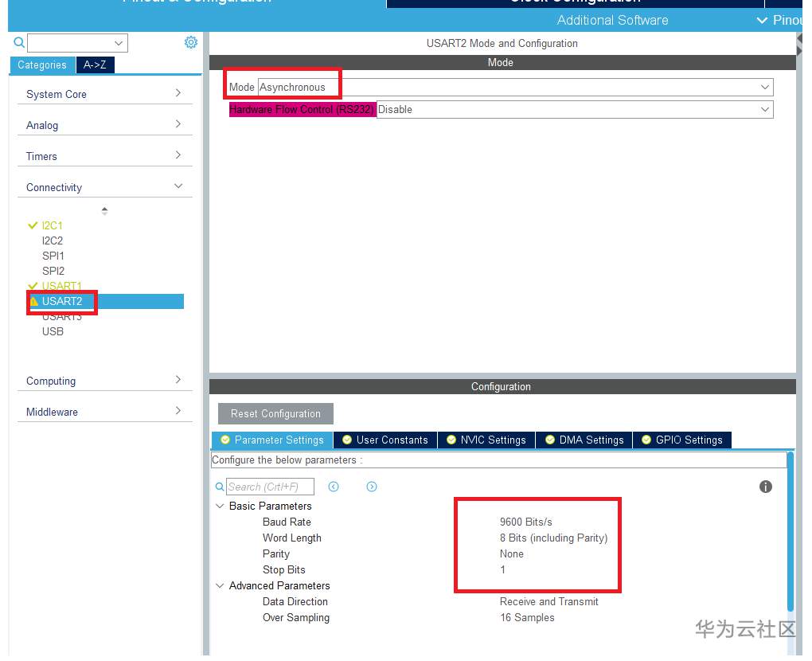Expand the Analog category
The width and height of the screenshot is (812, 661).
click(x=104, y=125)
